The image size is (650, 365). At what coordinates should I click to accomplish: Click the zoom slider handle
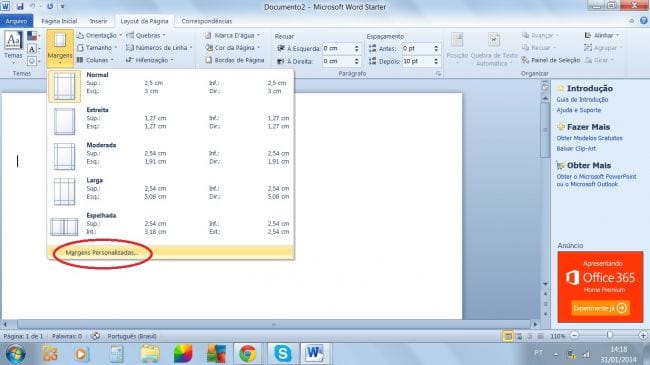(x=609, y=335)
